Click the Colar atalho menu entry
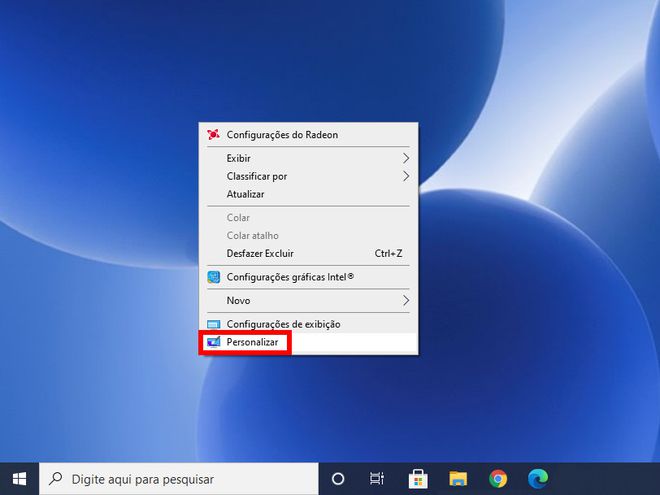 coord(309,236)
